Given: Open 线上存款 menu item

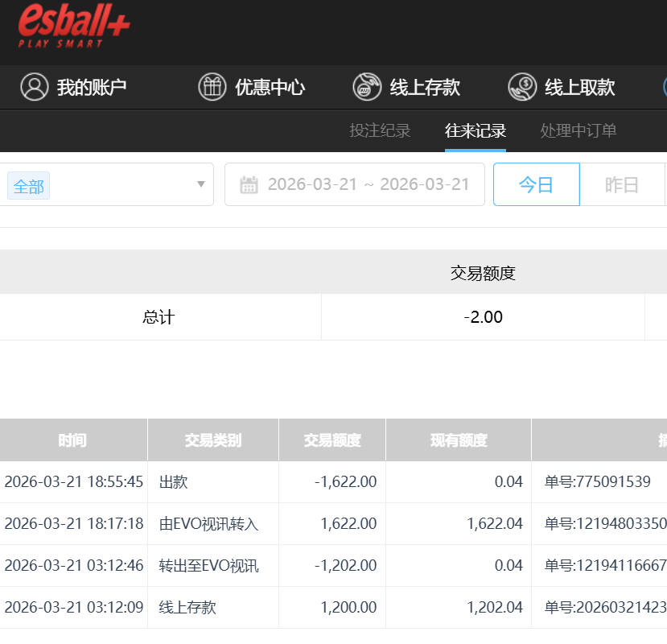Looking at the screenshot, I should pyautogui.click(x=424, y=87).
